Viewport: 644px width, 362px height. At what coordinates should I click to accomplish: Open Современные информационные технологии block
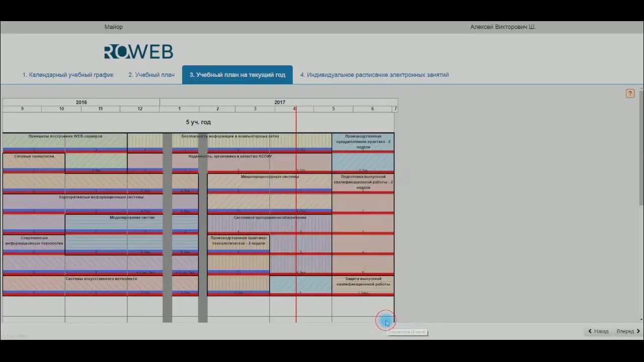point(34,244)
